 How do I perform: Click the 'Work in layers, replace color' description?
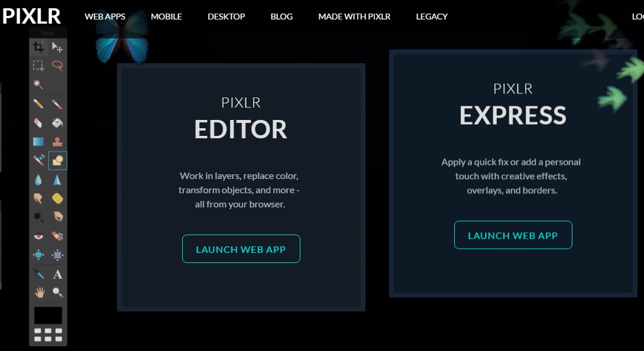click(x=240, y=190)
